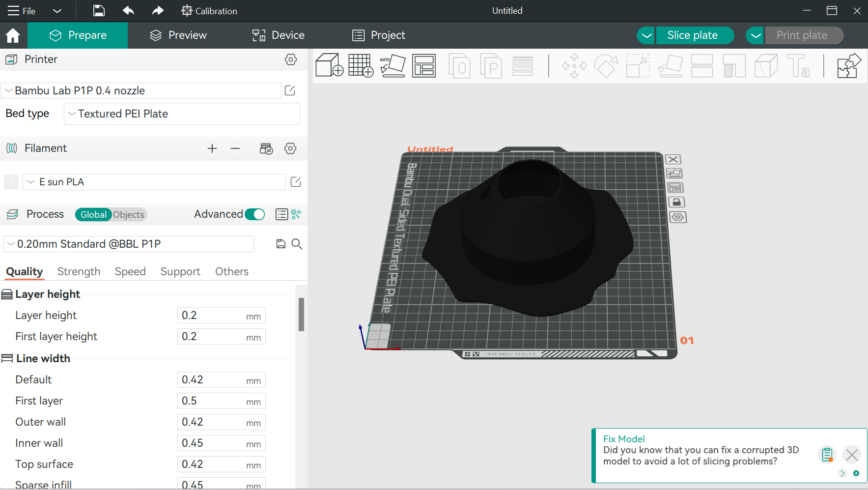868x490 pixels.
Task: Lock the current plate
Action: (677, 202)
